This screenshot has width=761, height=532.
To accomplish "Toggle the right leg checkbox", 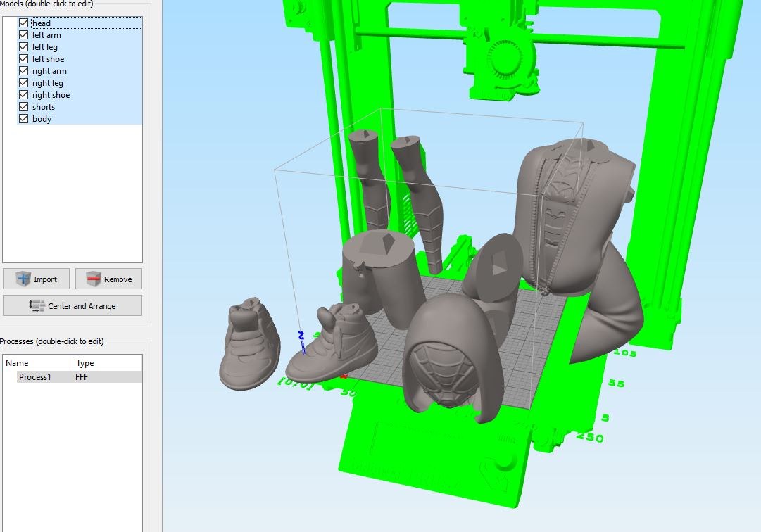I will point(23,83).
